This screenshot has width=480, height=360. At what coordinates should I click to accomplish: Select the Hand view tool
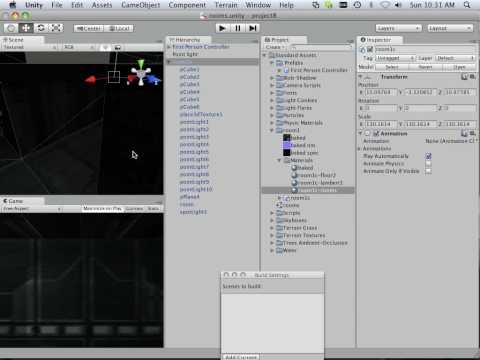(11, 28)
